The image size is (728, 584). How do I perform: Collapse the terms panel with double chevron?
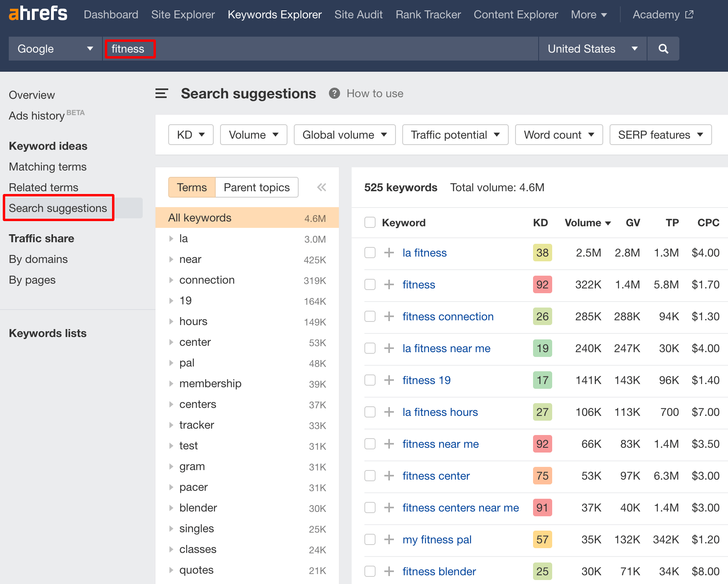point(321,187)
